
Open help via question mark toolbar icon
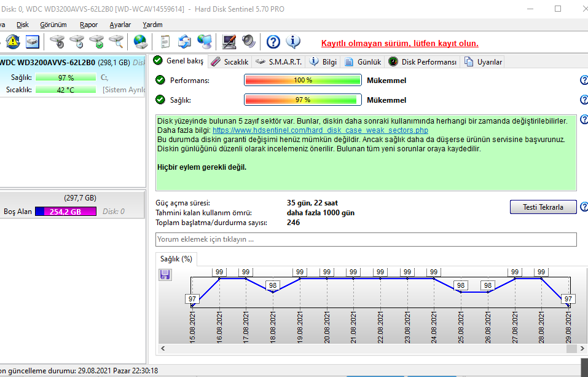[273, 42]
